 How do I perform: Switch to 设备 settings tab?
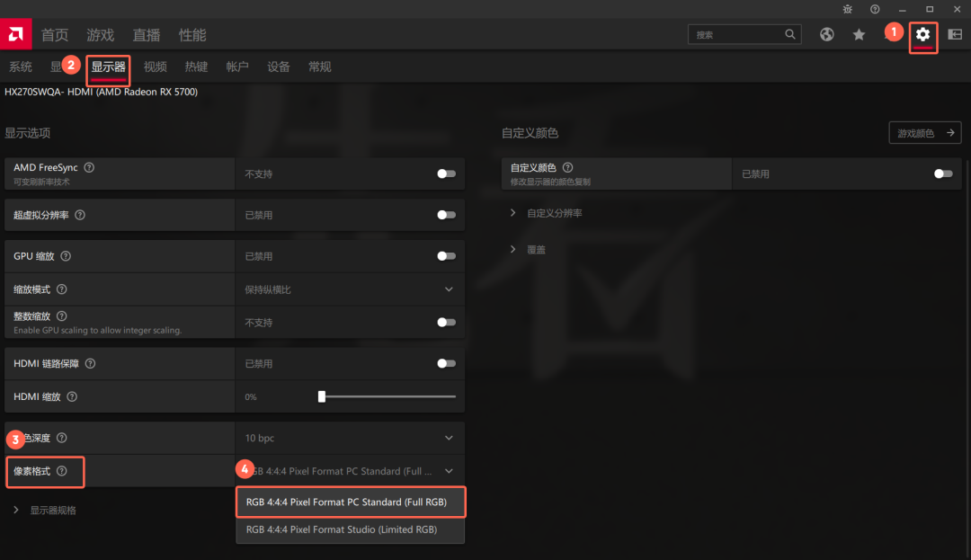(279, 67)
